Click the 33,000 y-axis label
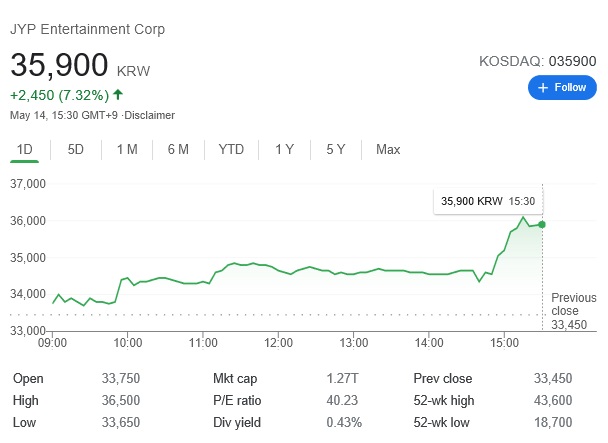Viewport: 608px width, 443px height. (28, 331)
